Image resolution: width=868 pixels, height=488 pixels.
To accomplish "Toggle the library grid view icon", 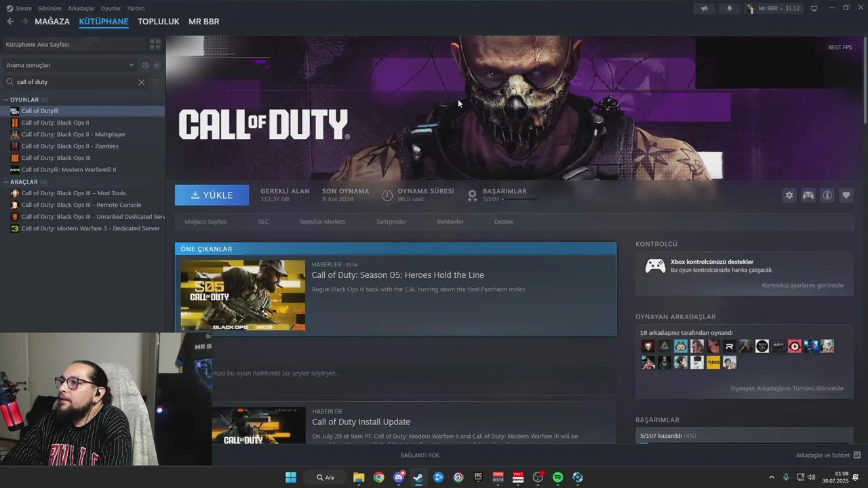I will (155, 44).
